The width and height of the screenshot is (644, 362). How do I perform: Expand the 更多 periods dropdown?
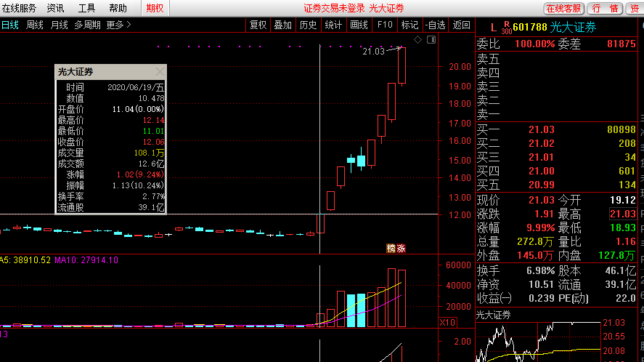[x=118, y=25]
